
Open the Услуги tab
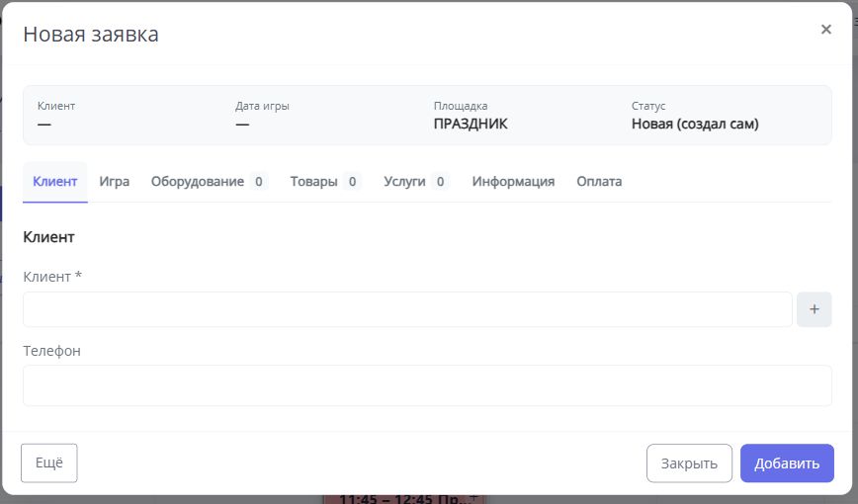point(416,182)
